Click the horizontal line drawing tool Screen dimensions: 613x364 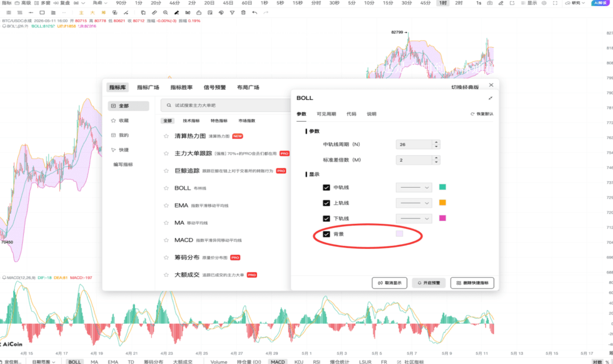[31, 12]
